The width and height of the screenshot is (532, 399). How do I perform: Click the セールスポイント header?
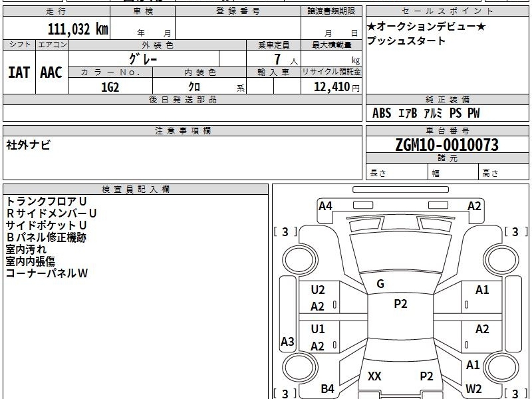(x=447, y=11)
